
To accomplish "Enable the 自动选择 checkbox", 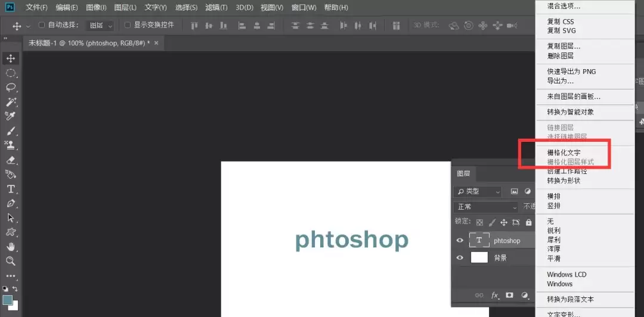I will point(42,25).
